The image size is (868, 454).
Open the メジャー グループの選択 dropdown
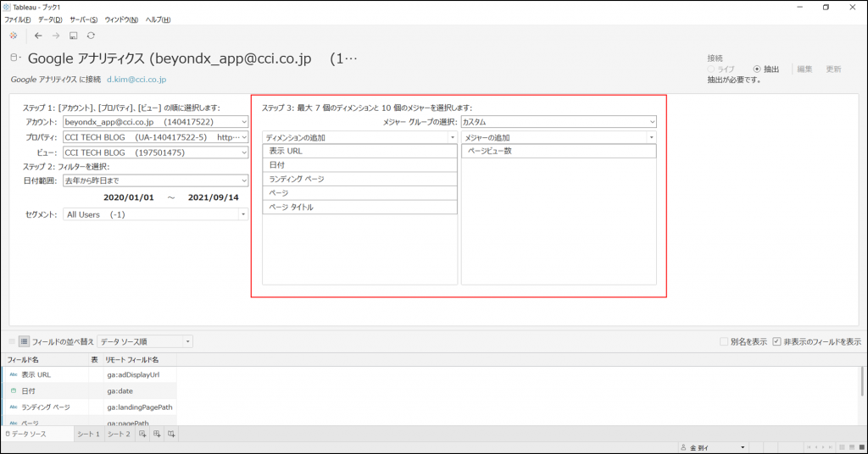(559, 122)
